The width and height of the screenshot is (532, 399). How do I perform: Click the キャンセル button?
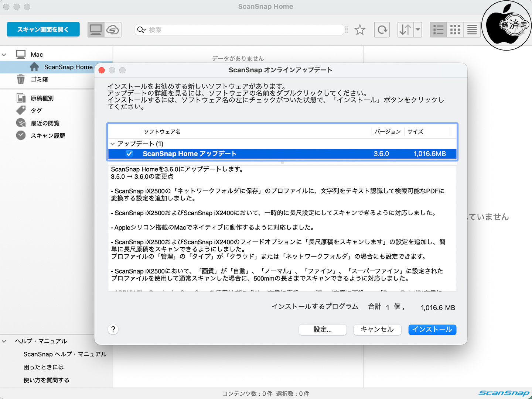click(x=377, y=330)
